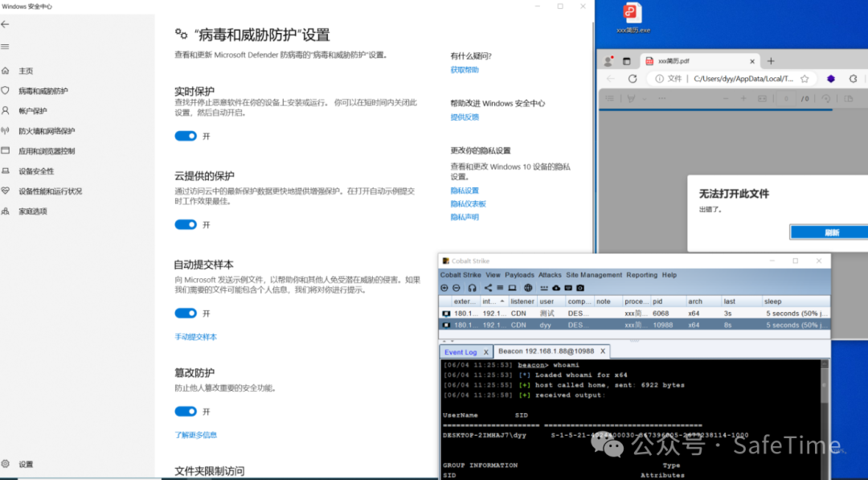Click the Edge address bar file path
This screenshot has width=868, height=480.
[x=743, y=79]
